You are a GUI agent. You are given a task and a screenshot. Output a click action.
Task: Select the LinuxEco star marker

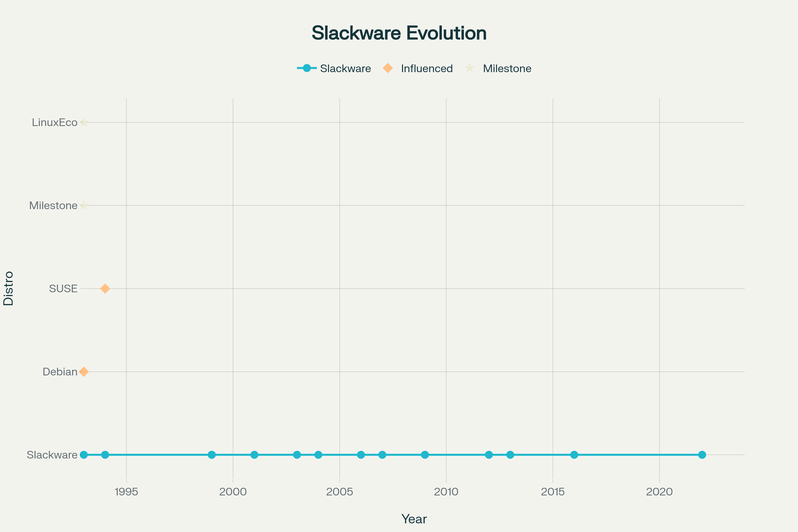click(84, 122)
